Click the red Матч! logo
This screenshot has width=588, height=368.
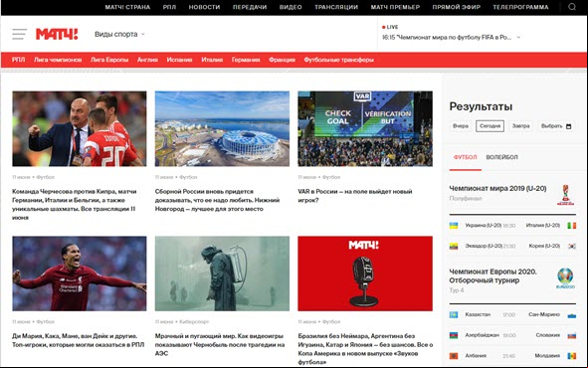click(x=57, y=34)
